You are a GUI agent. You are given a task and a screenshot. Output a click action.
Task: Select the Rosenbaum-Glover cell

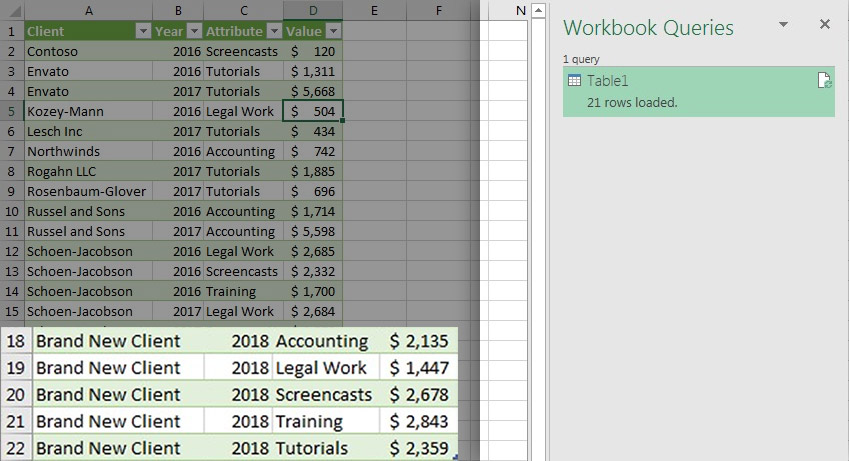tap(88, 192)
